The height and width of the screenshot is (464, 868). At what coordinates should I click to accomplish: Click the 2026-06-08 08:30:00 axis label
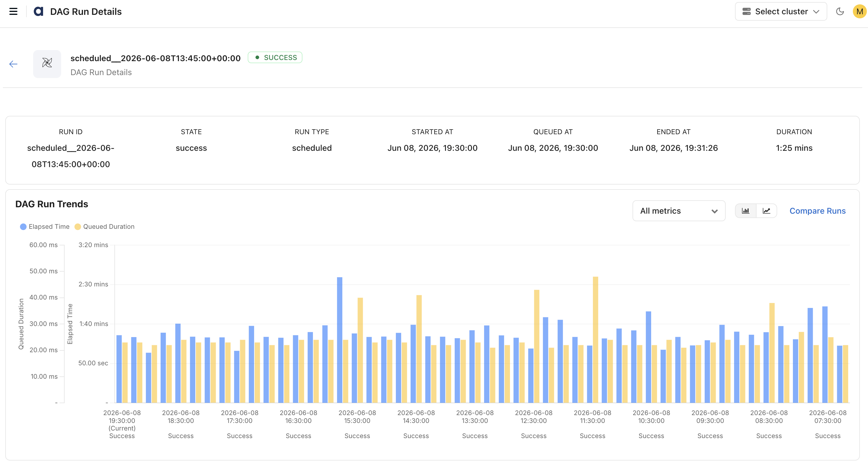click(x=769, y=417)
